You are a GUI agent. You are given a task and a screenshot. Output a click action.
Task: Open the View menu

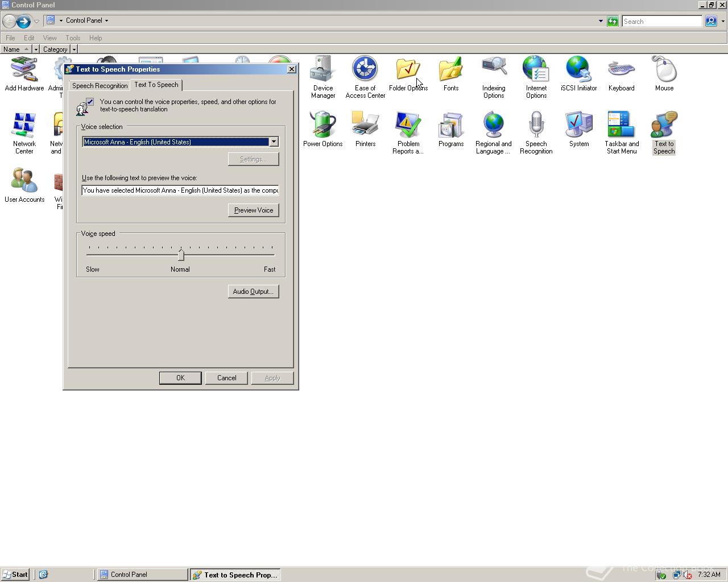pyautogui.click(x=49, y=38)
